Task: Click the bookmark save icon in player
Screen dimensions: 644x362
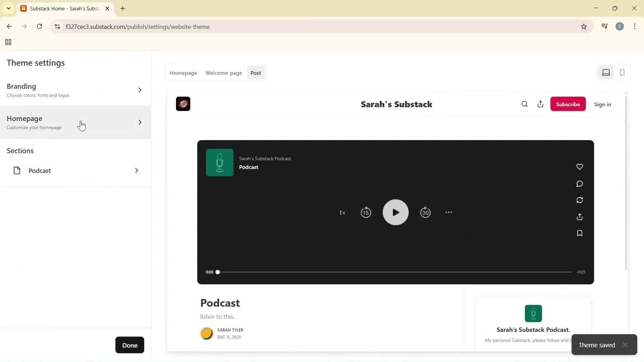Action: 580,233
